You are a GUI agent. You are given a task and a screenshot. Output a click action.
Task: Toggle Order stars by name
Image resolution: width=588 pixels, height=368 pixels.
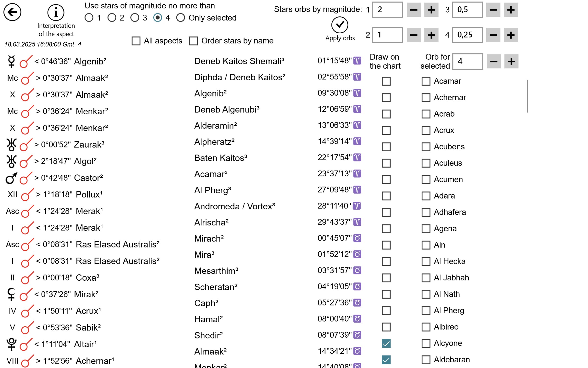click(x=193, y=41)
